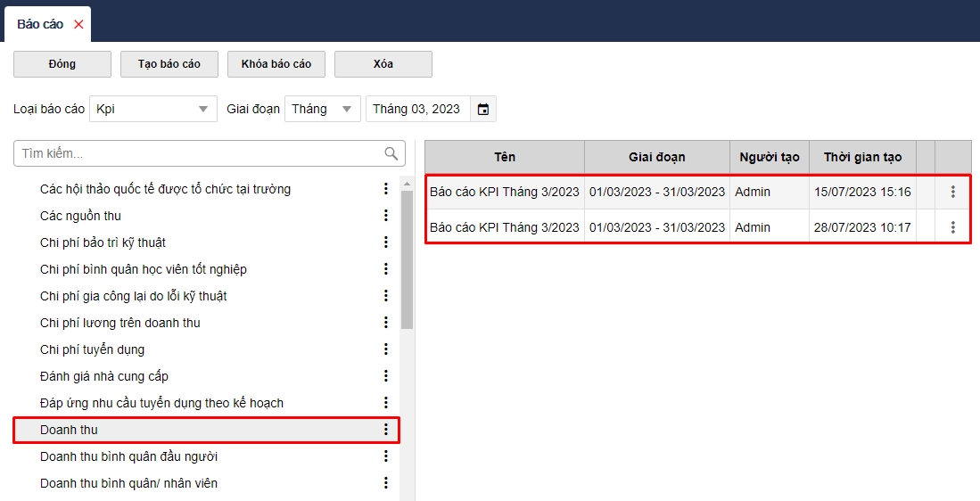This screenshot has height=501, width=980.
Task: Open options menu for Doanh thu item
Action: coord(386,430)
